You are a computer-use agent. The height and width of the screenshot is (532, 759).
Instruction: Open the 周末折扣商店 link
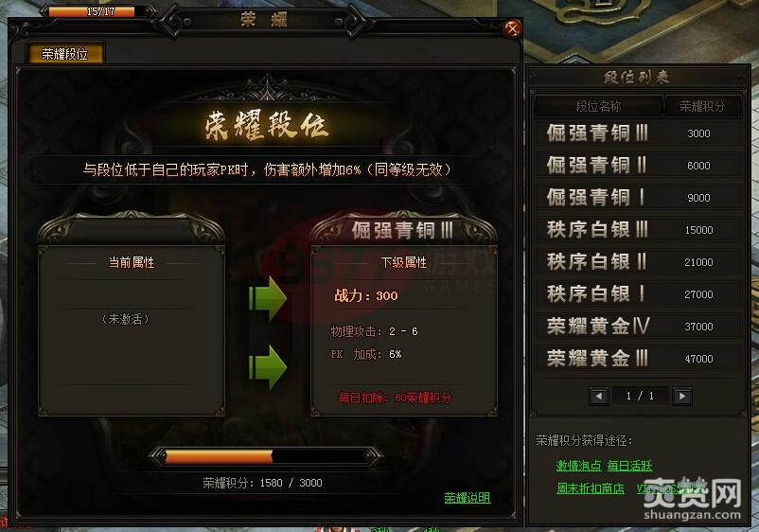point(590,488)
